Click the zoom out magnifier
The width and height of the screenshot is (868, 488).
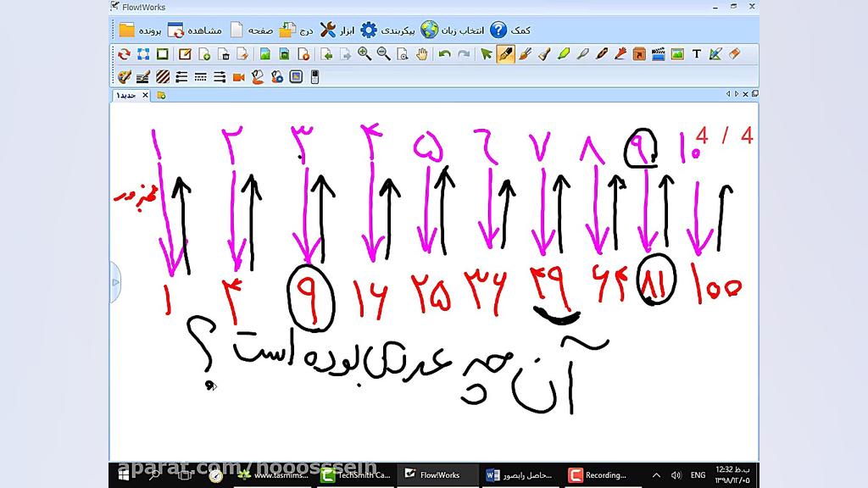[x=384, y=54]
